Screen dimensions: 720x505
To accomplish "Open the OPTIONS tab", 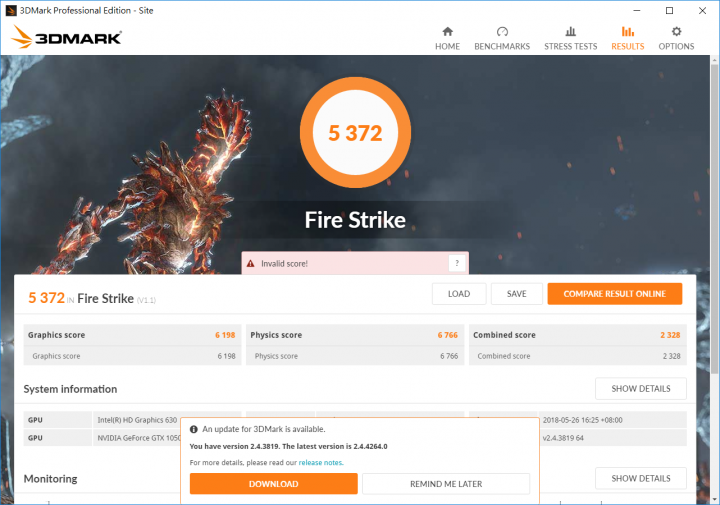I will coord(676,38).
